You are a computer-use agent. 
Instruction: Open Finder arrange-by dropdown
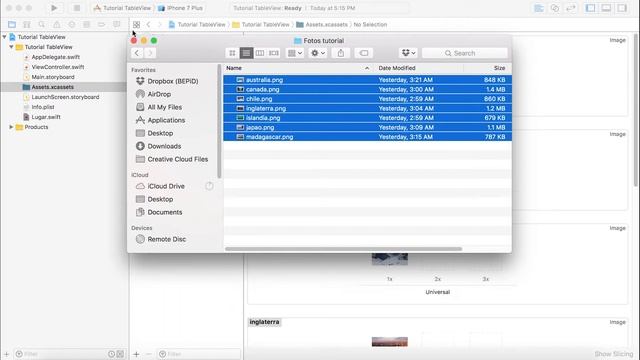point(295,53)
